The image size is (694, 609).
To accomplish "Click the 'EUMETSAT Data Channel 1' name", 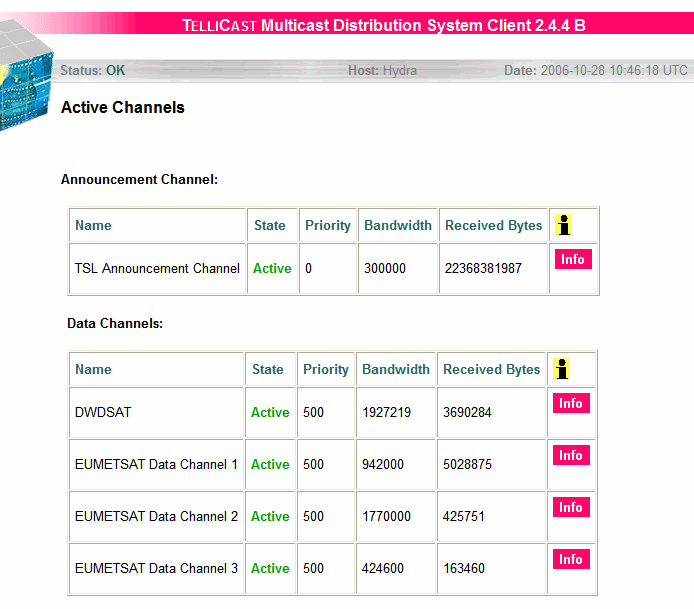I will point(156,464).
